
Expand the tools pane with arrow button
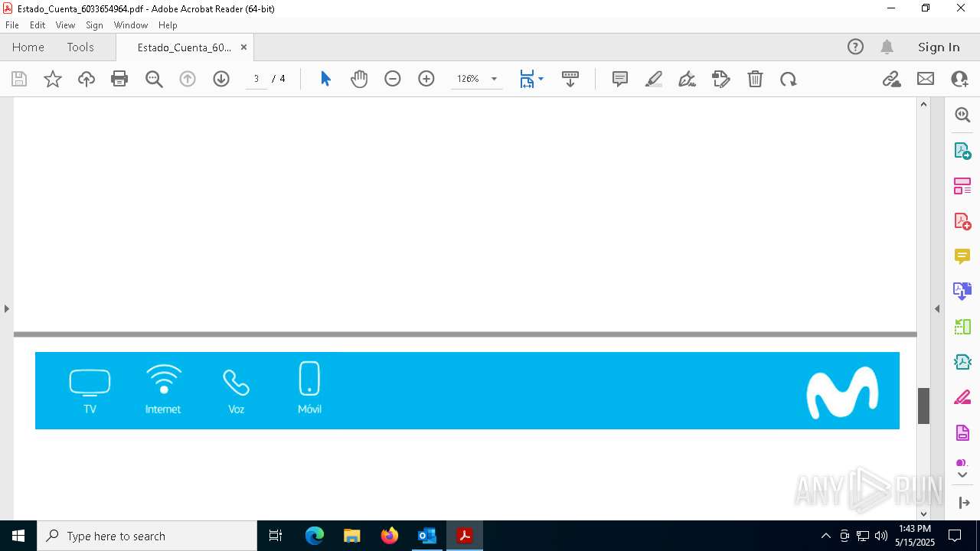(962, 503)
